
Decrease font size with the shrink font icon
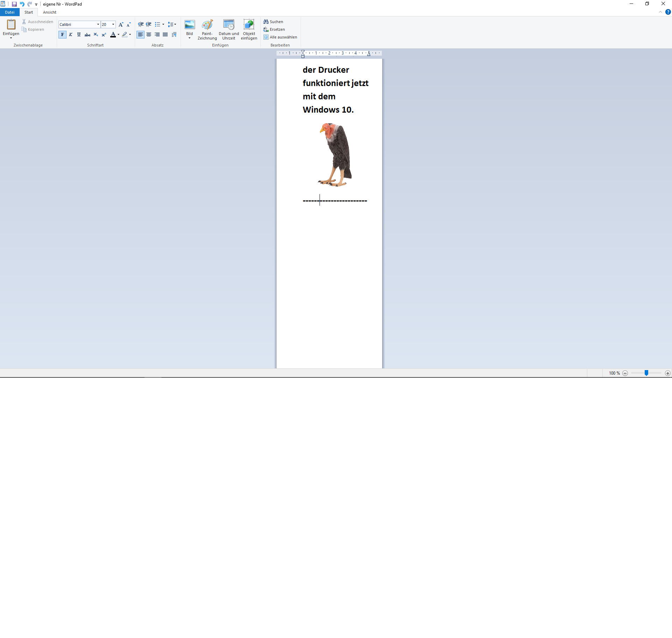pos(129,24)
